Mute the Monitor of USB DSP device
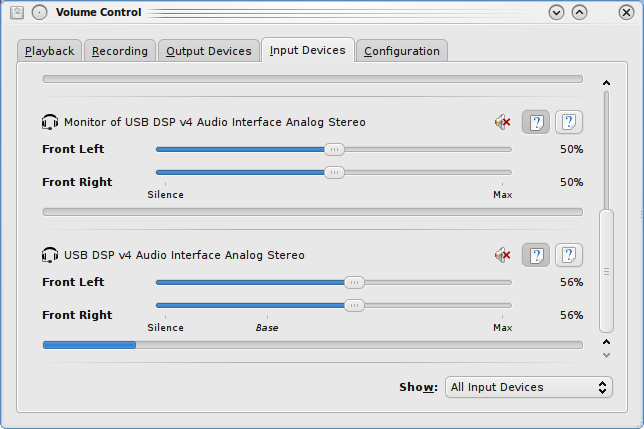Image resolution: width=644 pixels, height=429 pixels. [x=502, y=123]
